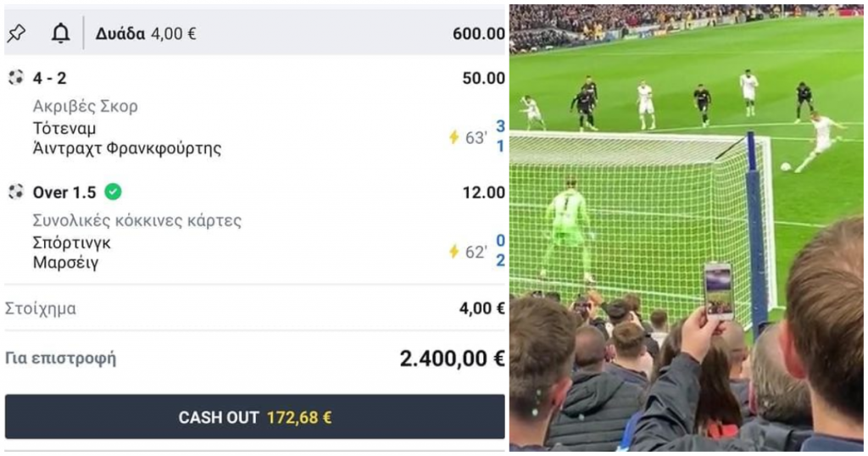This screenshot has height=456, width=868.
Task: Select the 4 - 2 exact score selection
Action: (x=49, y=78)
